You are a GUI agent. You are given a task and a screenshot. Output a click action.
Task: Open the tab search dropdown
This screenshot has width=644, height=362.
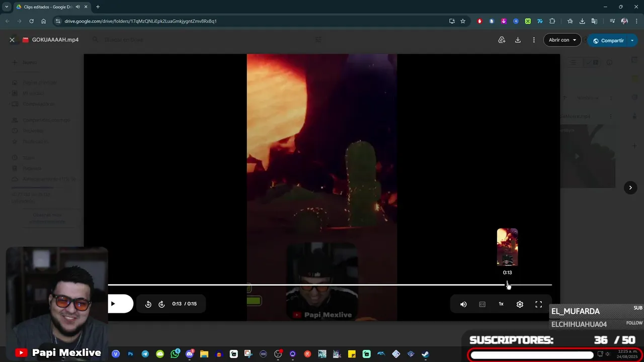tap(7, 7)
